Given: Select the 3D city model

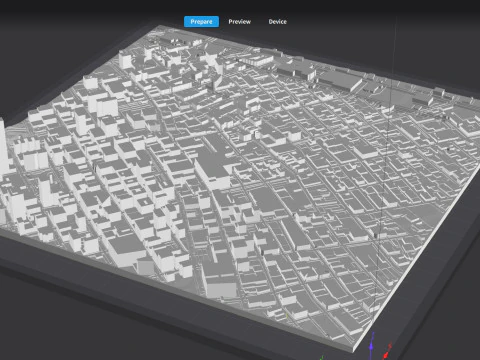Looking at the screenshot, I should coord(240,187).
